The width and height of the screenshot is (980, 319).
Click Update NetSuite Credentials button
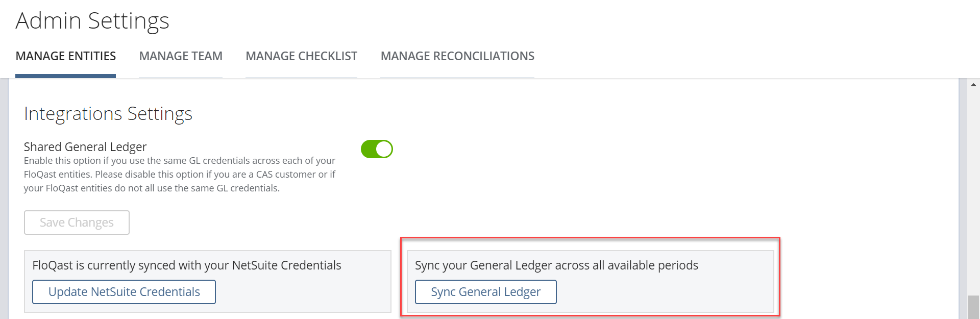[x=124, y=292]
